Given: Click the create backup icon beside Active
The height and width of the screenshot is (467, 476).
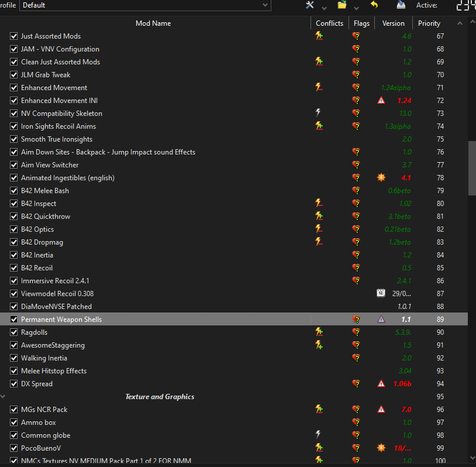Looking at the screenshot, I should point(401,5).
